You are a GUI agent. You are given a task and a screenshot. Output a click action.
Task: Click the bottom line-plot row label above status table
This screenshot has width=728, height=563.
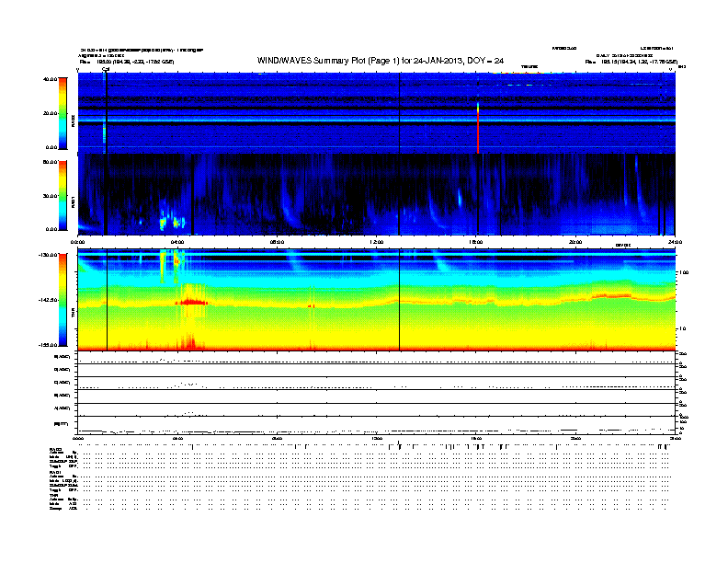click(61, 424)
